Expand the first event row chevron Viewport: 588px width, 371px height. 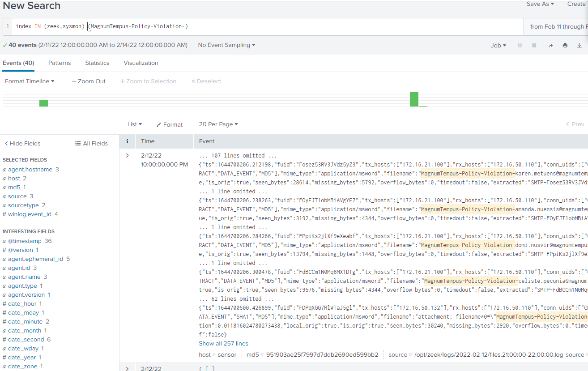point(128,156)
